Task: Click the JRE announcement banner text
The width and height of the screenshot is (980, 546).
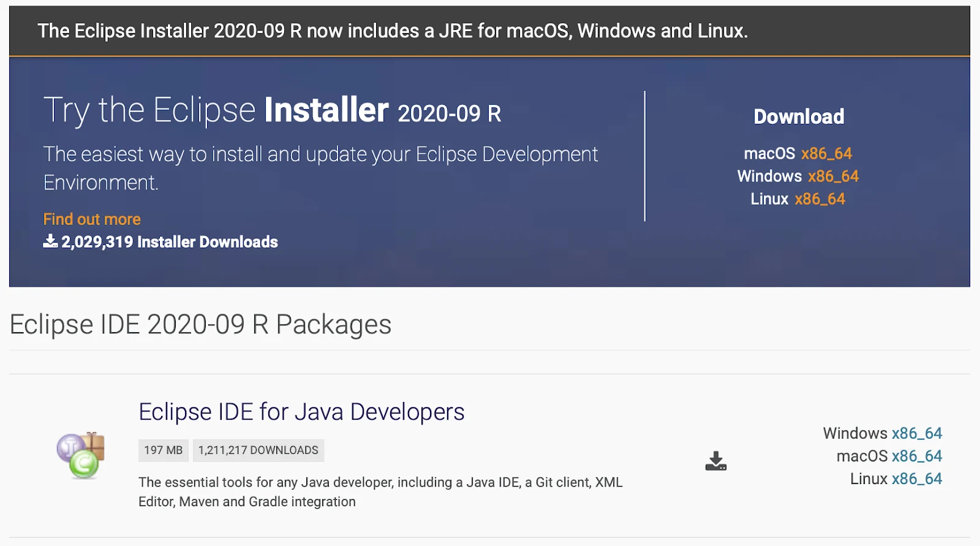Action: point(393,31)
